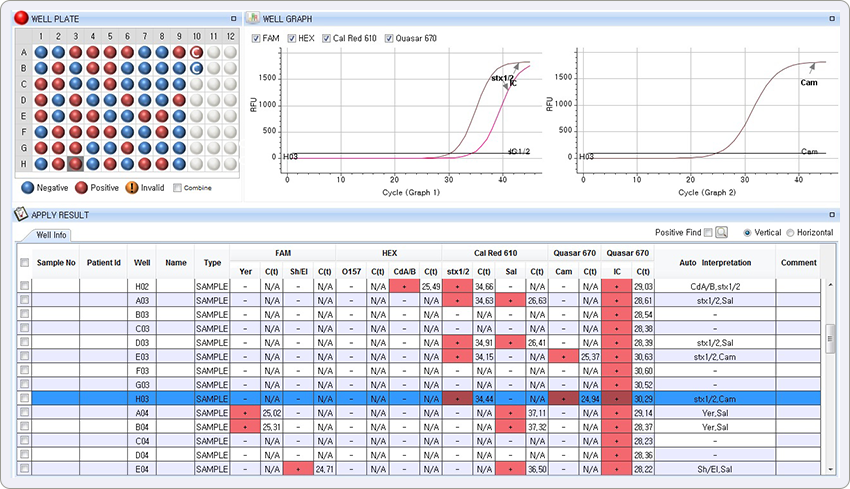Screen dimensions: 850x489
Task: Select the Horizontal layout radio button
Action: (791, 232)
